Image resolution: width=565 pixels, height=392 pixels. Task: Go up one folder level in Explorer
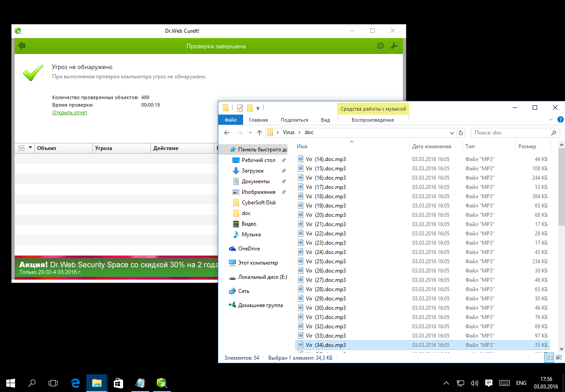259,133
